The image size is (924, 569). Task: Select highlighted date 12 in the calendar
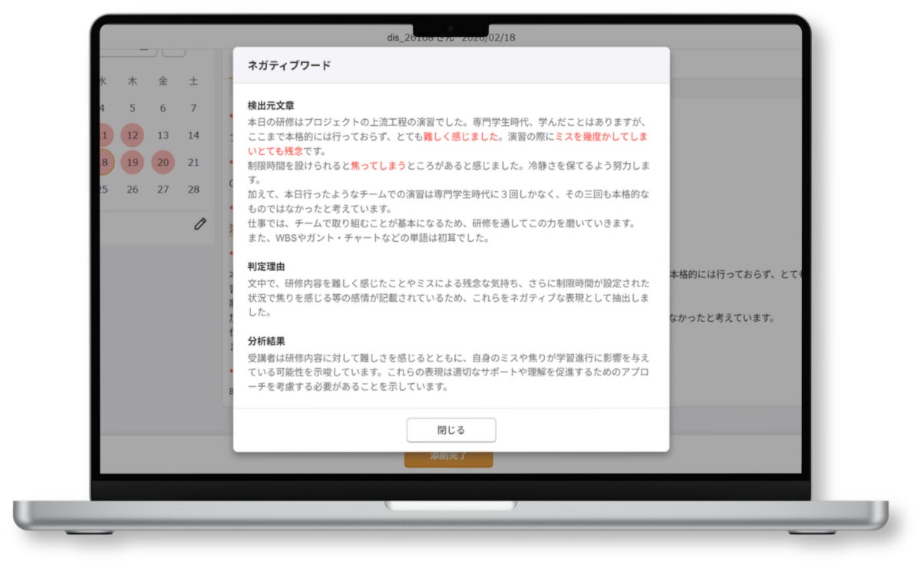pyautogui.click(x=133, y=135)
